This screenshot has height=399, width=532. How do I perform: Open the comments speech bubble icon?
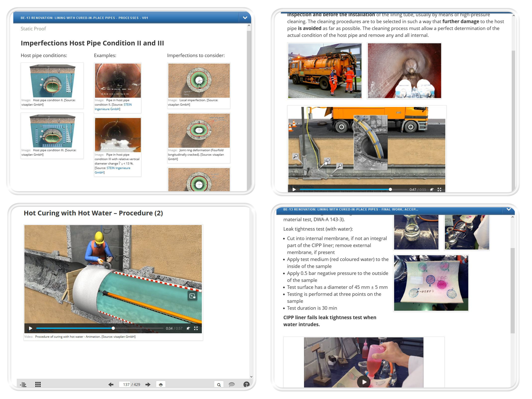coord(232,384)
